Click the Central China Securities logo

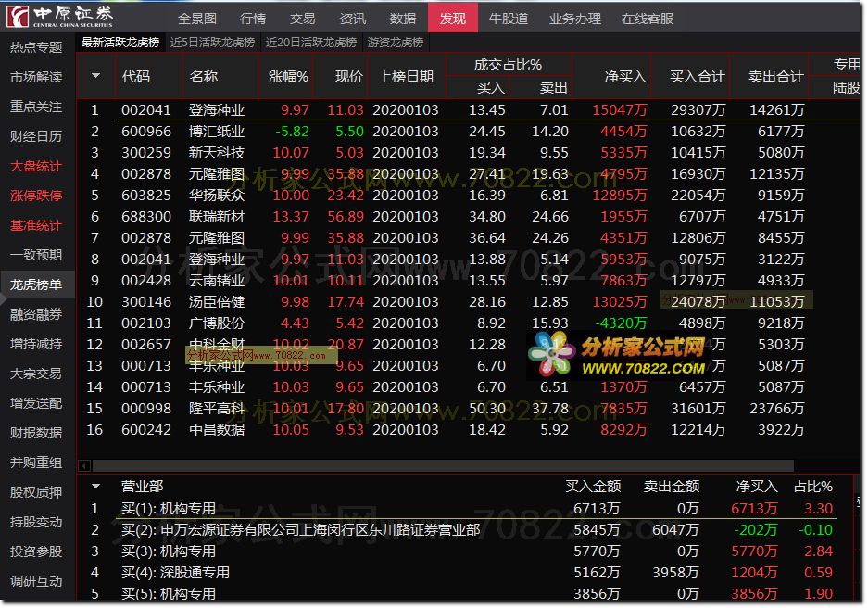point(60,17)
